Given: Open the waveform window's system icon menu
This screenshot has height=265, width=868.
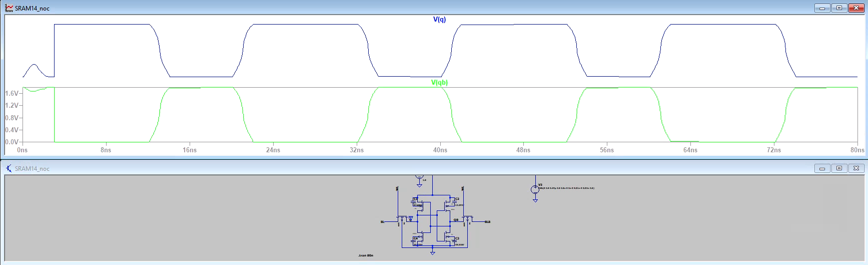Looking at the screenshot, I should point(9,8).
